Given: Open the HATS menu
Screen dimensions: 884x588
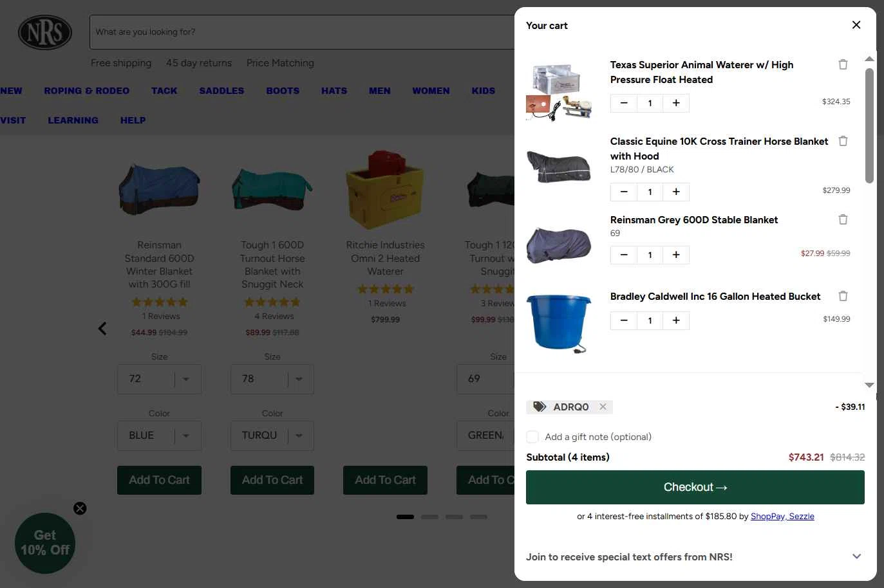Looking at the screenshot, I should [334, 91].
